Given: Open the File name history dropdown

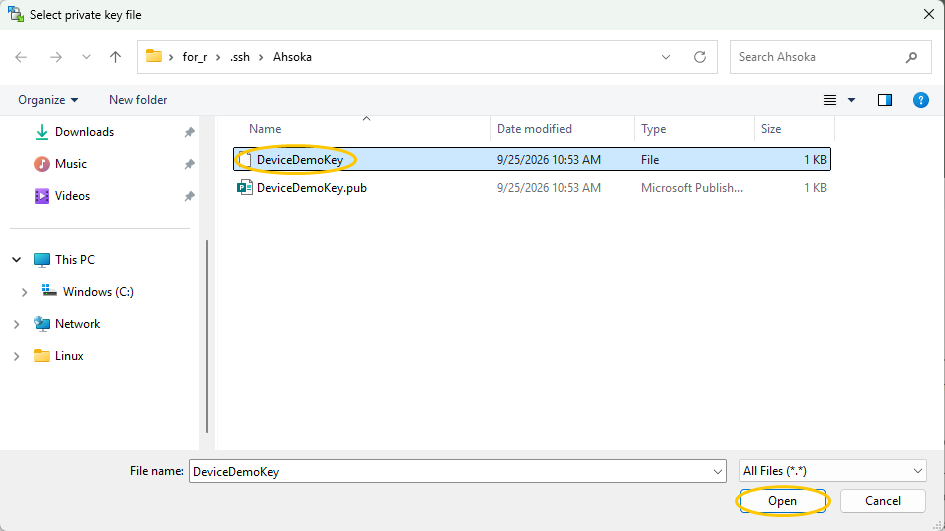Looking at the screenshot, I should coord(718,471).
